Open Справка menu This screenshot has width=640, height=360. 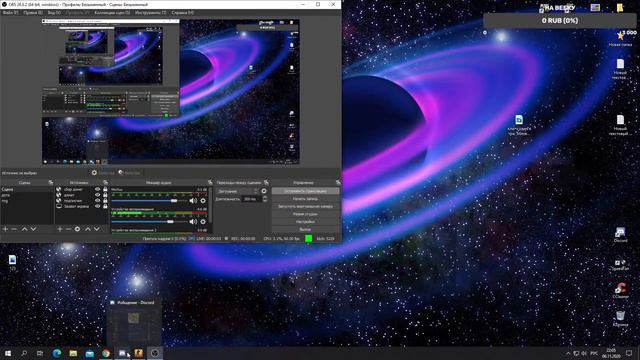tap(182, 13)
